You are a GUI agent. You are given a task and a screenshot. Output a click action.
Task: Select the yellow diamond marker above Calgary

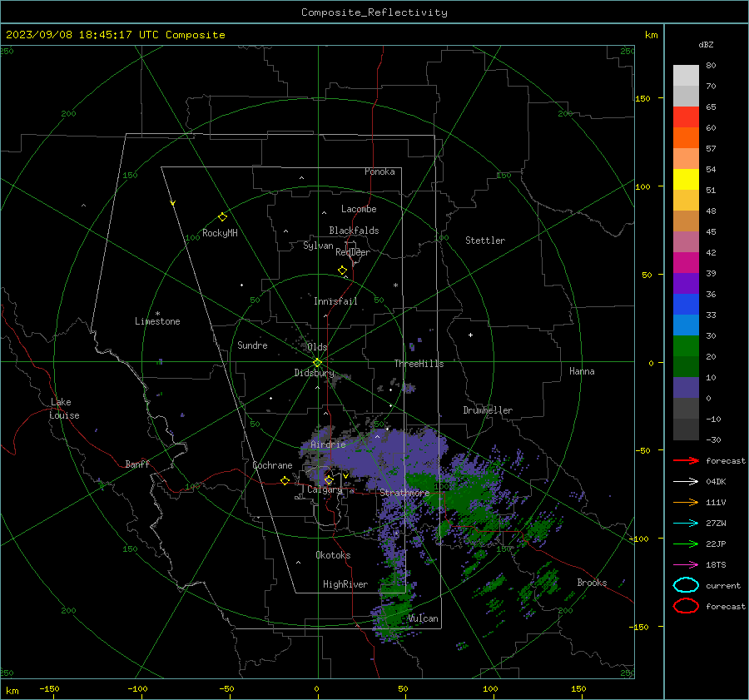[329, 479]
